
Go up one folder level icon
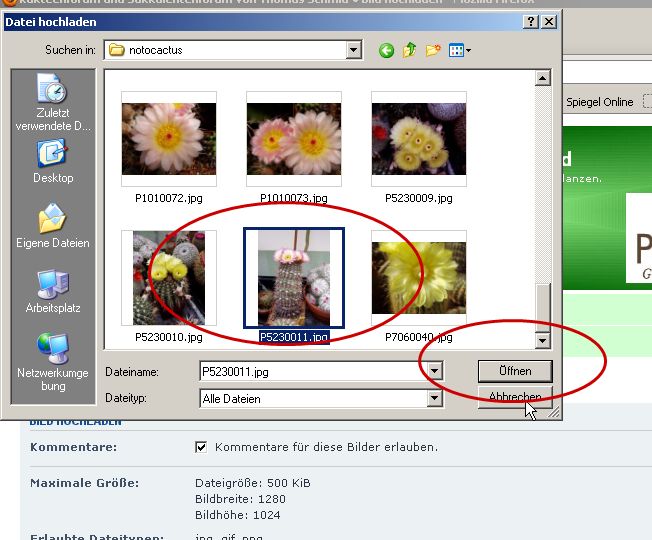pos(410,50)
